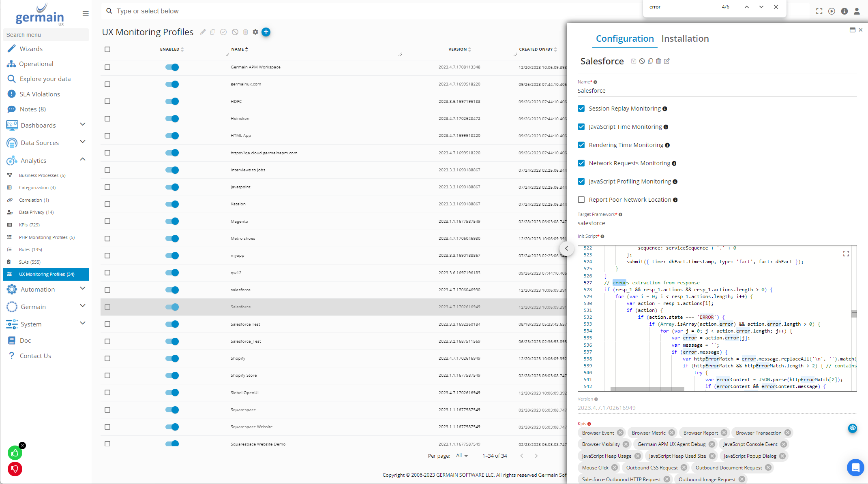This screenshot has width=868, height=484.
Task: Toggle the Session Replay Monitoring checkbox
Action: click(581, 109)
